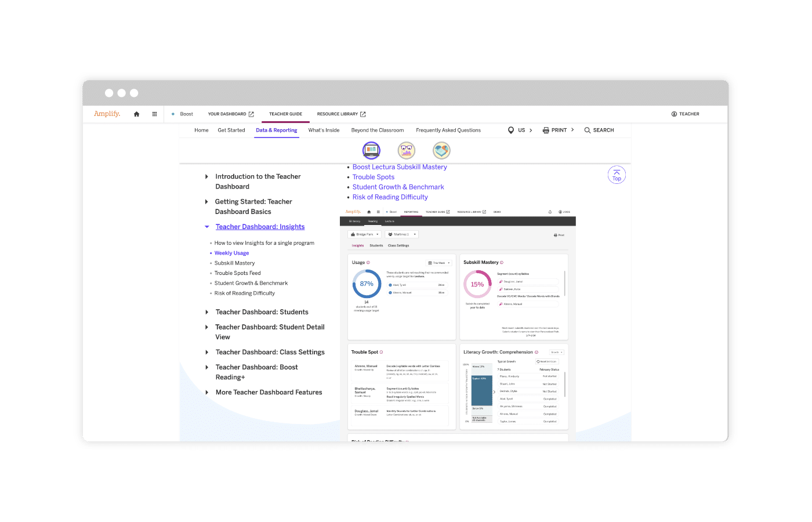Select Trouble Spots Feed in sidebar
Image resolution: width=812 pixels, height=522 pixels.
[x=238, y=273]
